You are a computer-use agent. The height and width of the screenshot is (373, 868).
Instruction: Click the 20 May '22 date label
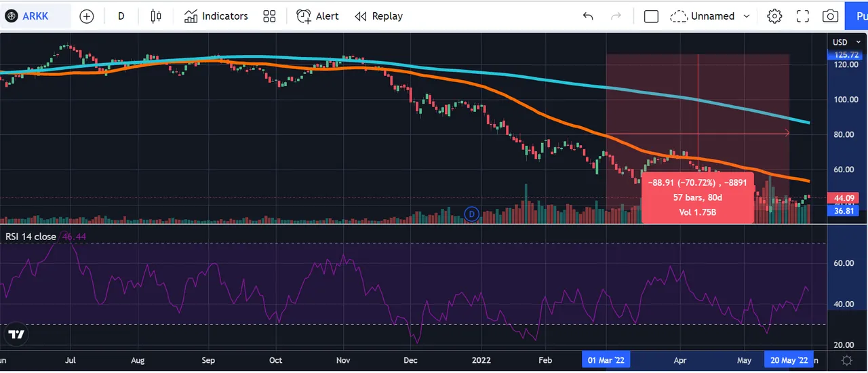(x=789, y=360)
